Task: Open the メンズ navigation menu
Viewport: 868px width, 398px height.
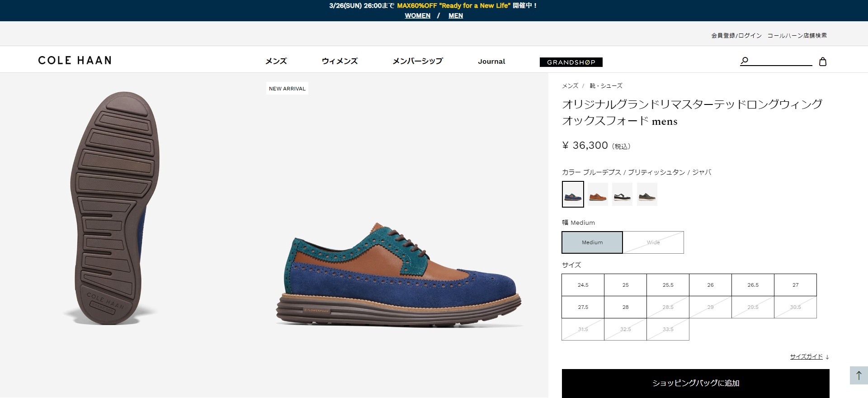Action: [276, 61]
